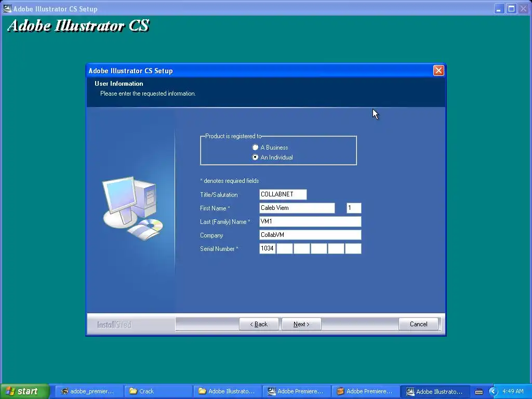Screen dimensions: 532x399
Task: Select the active Adobe Illustrator setup taskbar item
Action: [x=435, y=391]
